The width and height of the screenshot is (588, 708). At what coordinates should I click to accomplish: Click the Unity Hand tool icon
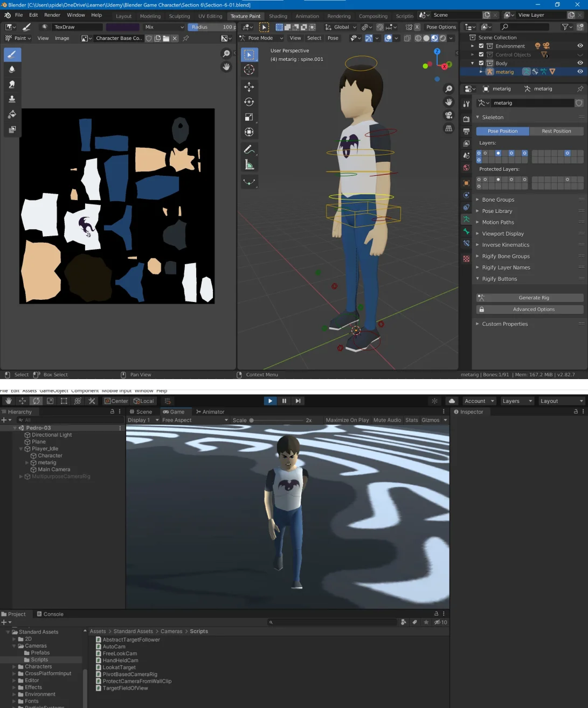(8, 401)
